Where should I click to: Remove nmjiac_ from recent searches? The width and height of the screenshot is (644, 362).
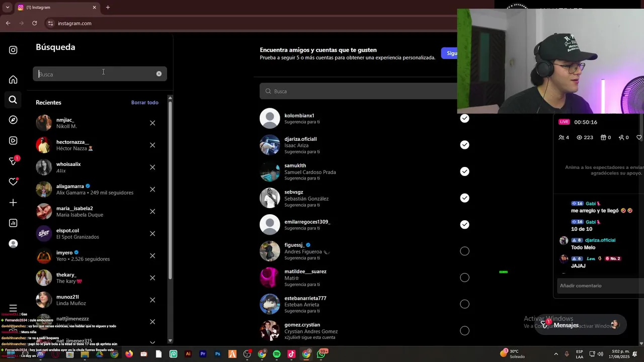(x=152, y=123)
